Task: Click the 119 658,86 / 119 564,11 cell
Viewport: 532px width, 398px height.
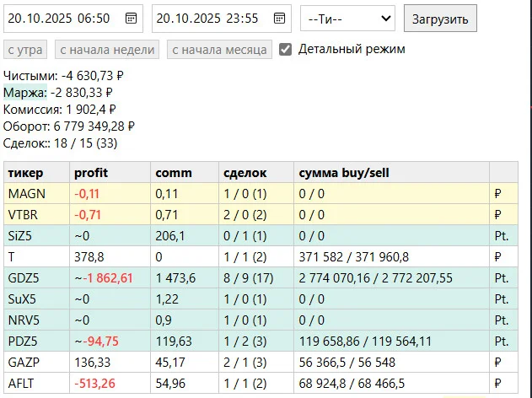Action: click(x=391, y=341)
